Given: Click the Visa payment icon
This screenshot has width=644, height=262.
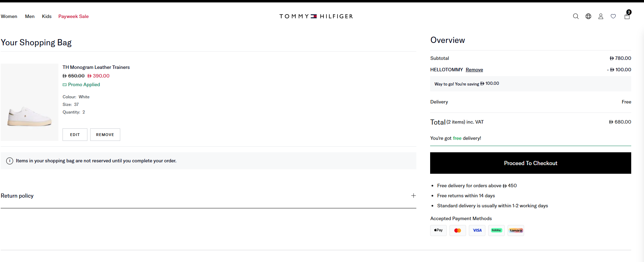Looking at the screenshot, I should tap(477, 231).
